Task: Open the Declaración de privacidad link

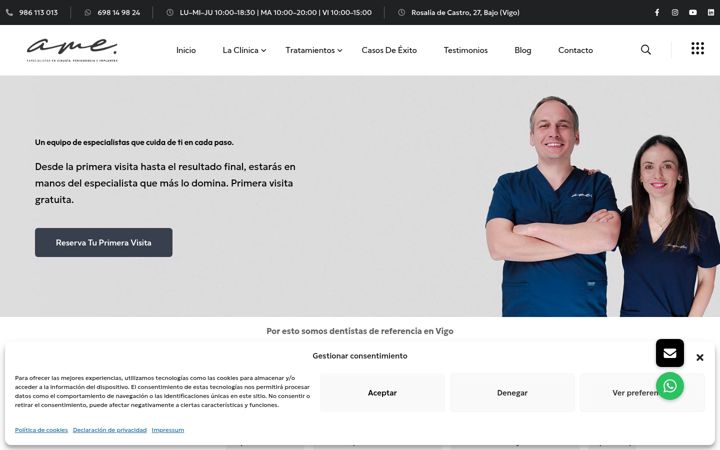Action: pyautogui.click(x=110, y=430)
